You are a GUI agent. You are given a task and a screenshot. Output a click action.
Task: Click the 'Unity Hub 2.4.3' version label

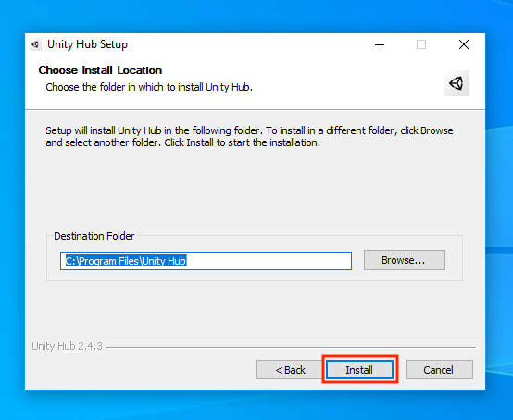pos(67,346)
